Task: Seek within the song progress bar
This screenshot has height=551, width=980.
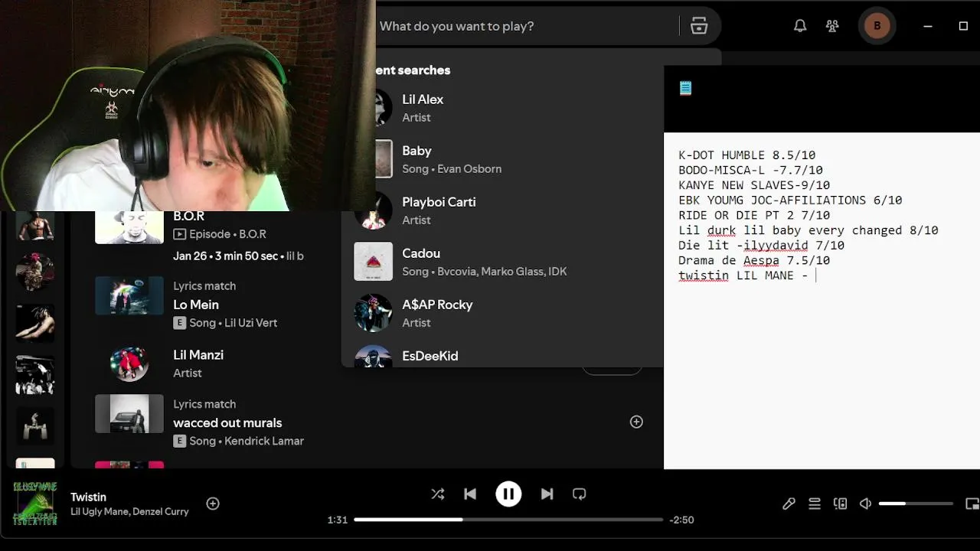Action: pos(508,520)
